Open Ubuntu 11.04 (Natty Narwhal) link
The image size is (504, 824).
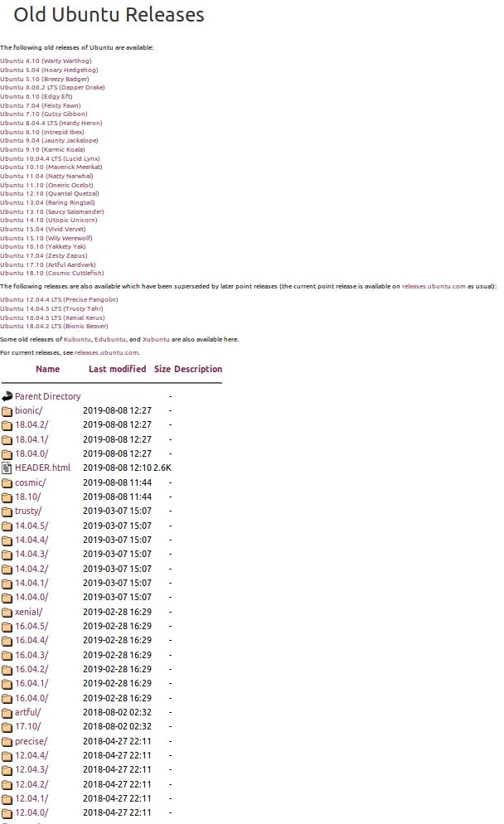[x=46, y=176]
